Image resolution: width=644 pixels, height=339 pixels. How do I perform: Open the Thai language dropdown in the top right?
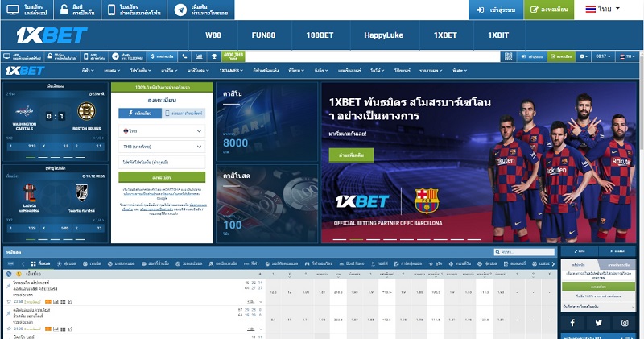602,9
